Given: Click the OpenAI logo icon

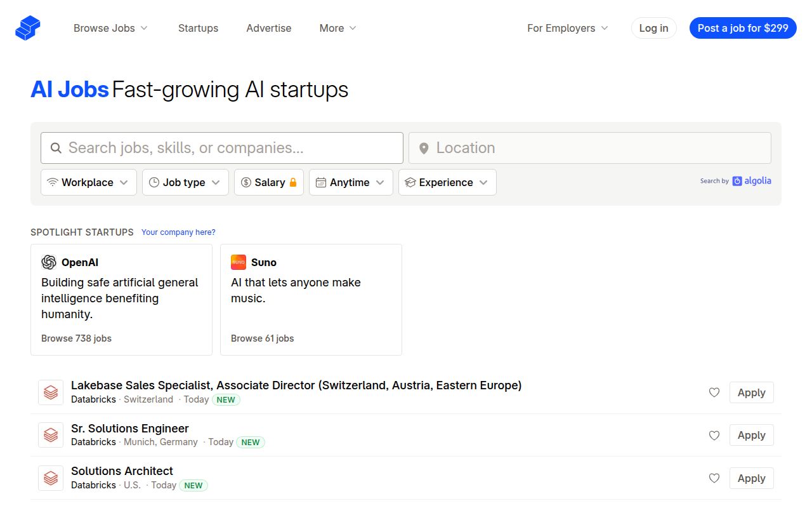Looking at the screenshot, I should pyautogui.click(x=49, y=262).
